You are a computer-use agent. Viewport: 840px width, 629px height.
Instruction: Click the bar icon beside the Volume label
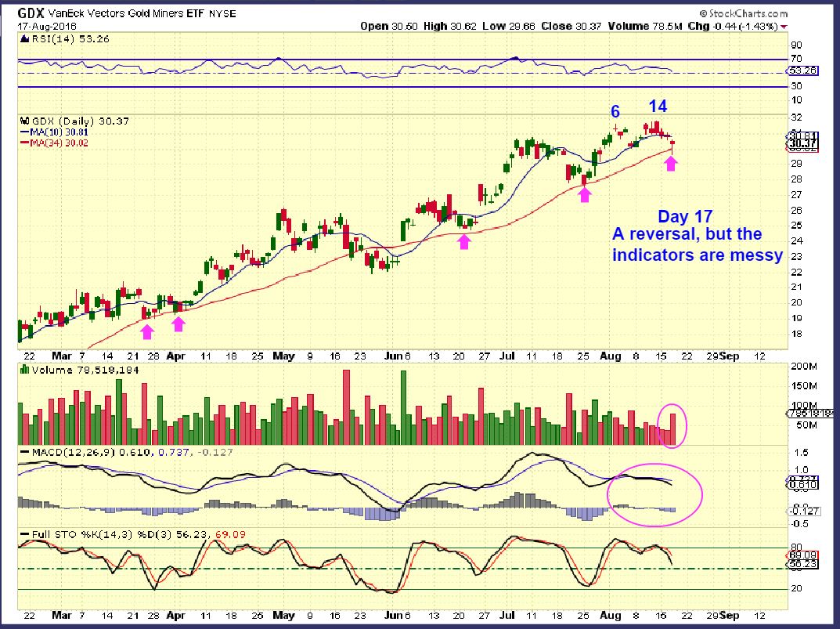[24, 370]
